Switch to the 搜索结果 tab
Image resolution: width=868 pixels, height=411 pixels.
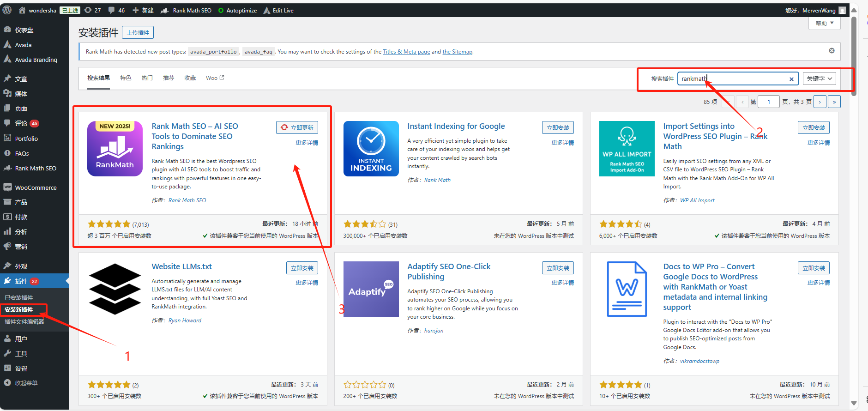[x=99, y=78]
